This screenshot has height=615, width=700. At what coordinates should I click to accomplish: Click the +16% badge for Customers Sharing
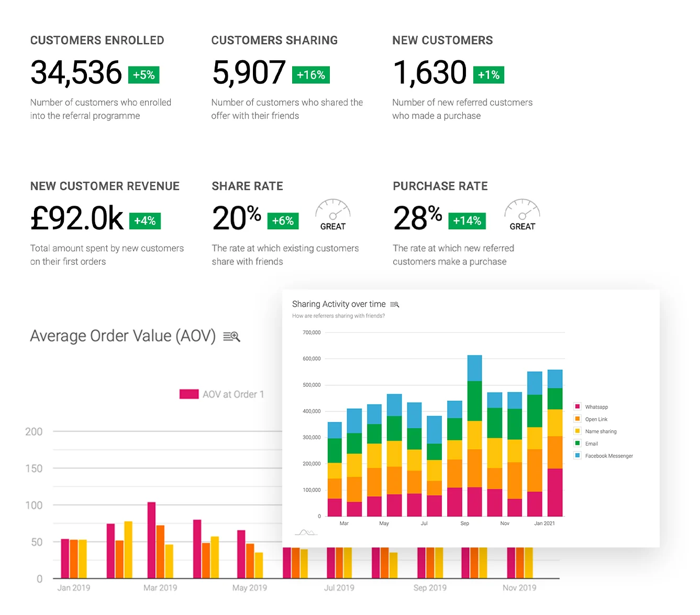click(311, 75)
